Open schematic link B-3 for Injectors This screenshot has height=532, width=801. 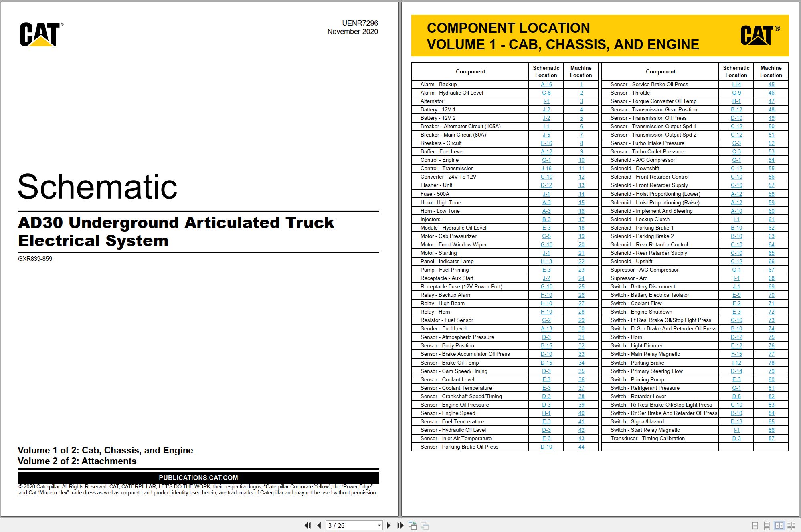click(546, 219)
